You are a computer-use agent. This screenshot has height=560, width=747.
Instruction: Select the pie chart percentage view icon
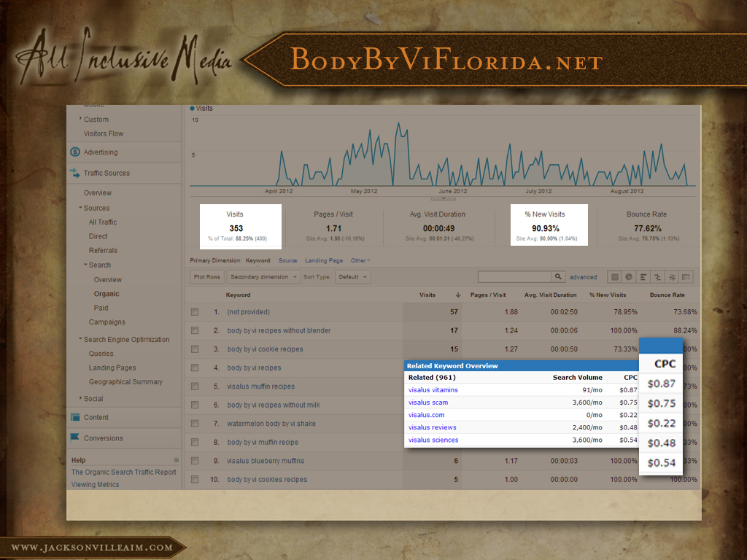(629, 277)
